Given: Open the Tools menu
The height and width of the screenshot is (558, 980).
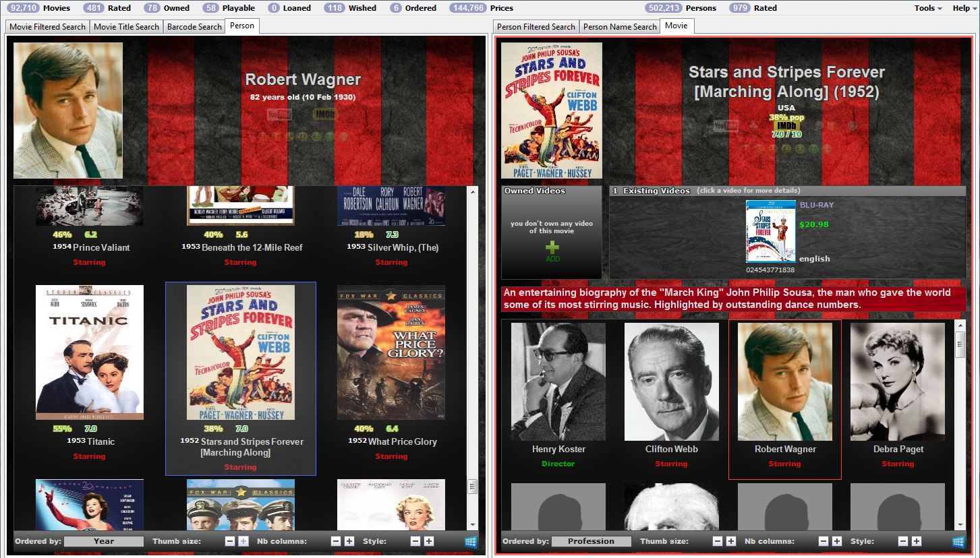Looking at the screenshot, I should [928, 8].
